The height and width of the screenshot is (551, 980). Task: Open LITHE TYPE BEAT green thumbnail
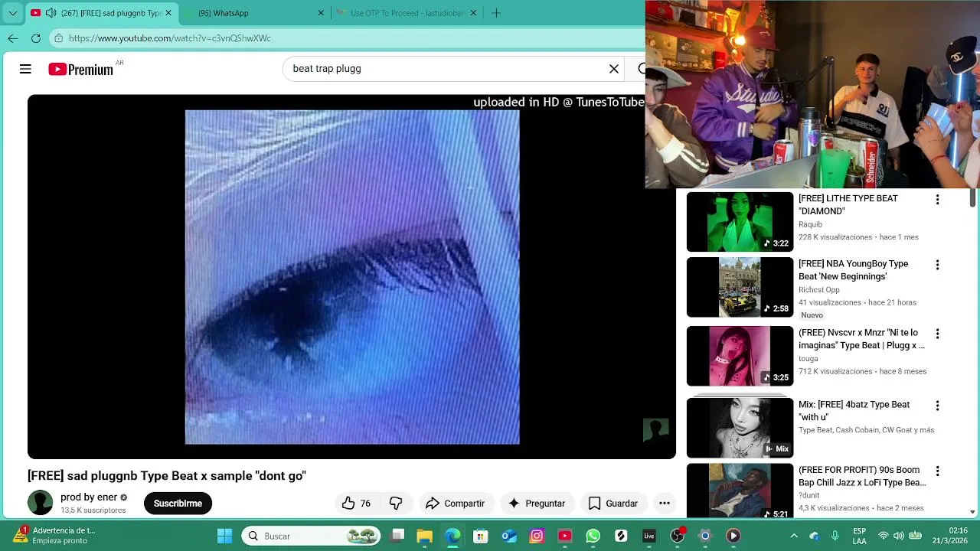740,222
